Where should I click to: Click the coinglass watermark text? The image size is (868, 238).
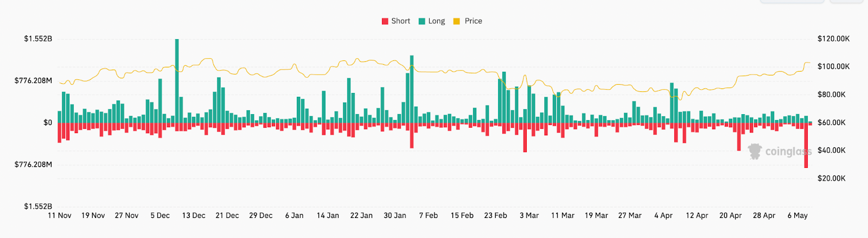coord(788,152)
